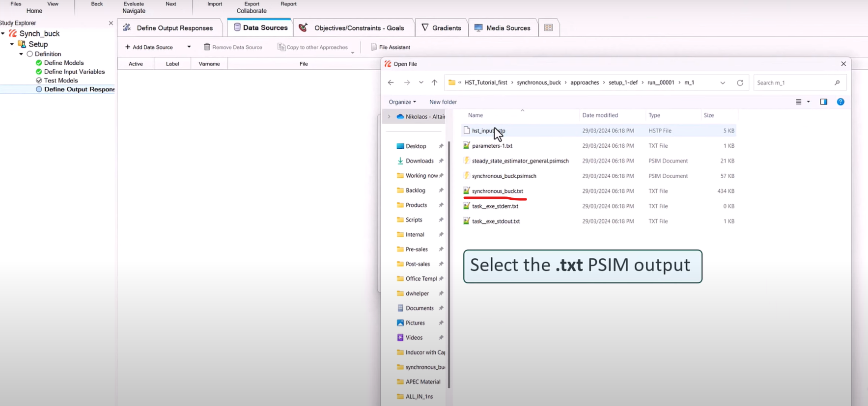Toggle the preview pane icon
This screenshot has width=868, height=406.
click(x=824, y=102)
